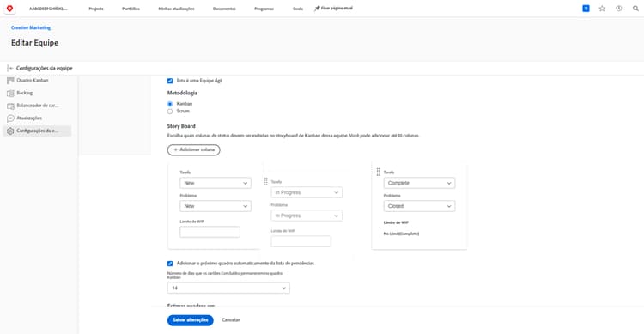
Task: Open the days dropdown showing 14
Action: (x=228, y=288)
